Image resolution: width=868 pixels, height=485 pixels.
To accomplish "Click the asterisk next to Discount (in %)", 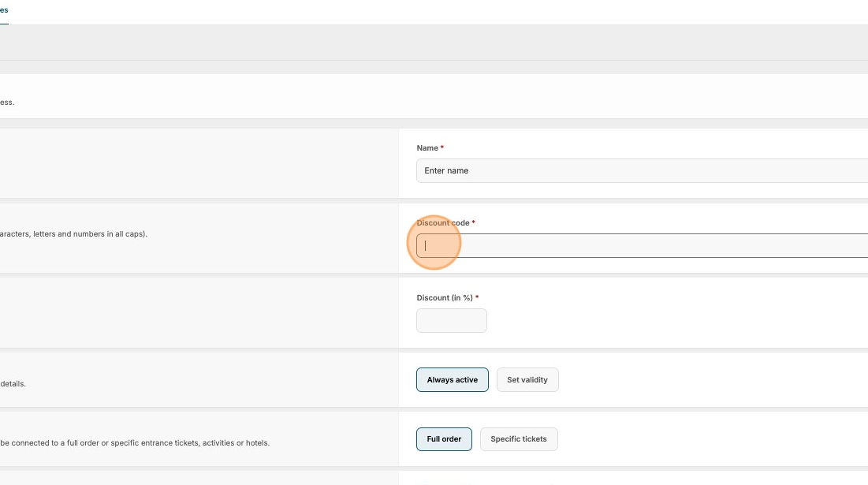I will 477,298.
